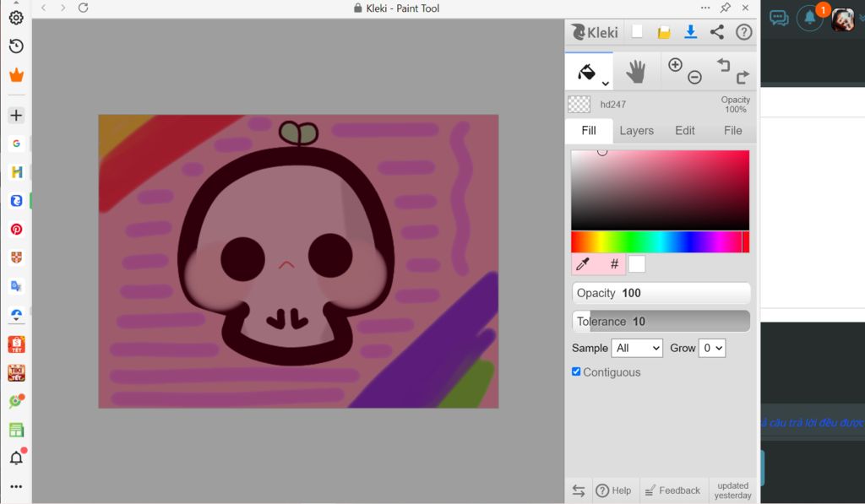Click the hd247 layer preview thumbnail

(579, 104)
